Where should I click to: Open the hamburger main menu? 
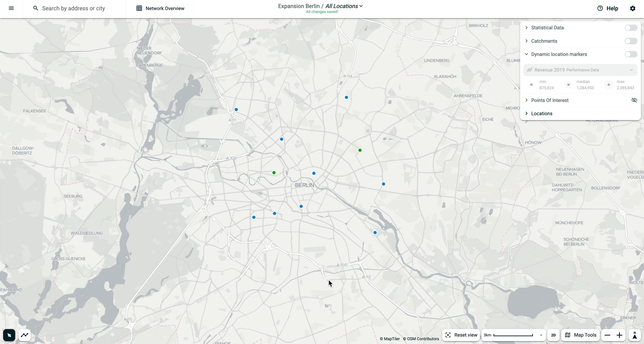pyautogui.click(x=11, y=8)
